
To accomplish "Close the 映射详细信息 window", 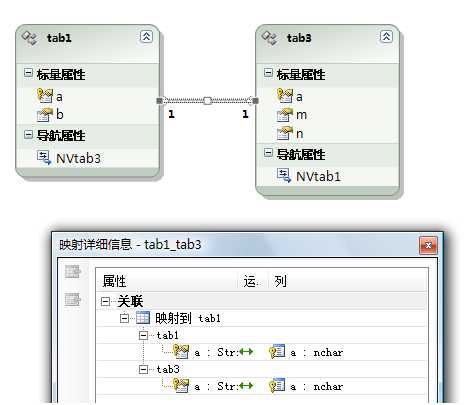I will tap(428, 246).
